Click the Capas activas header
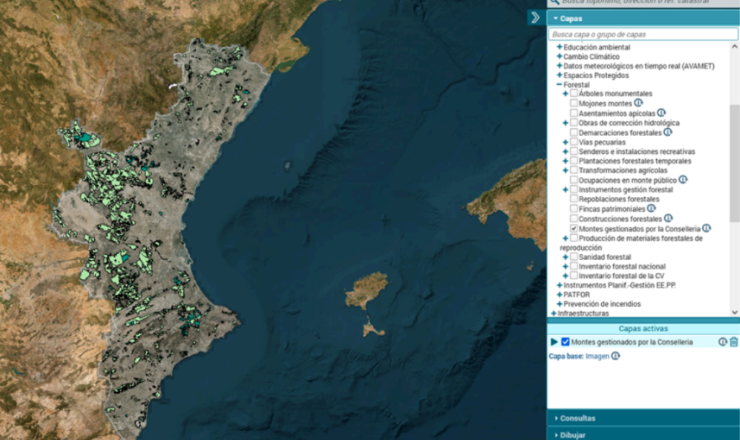 (x=643, y=329)
